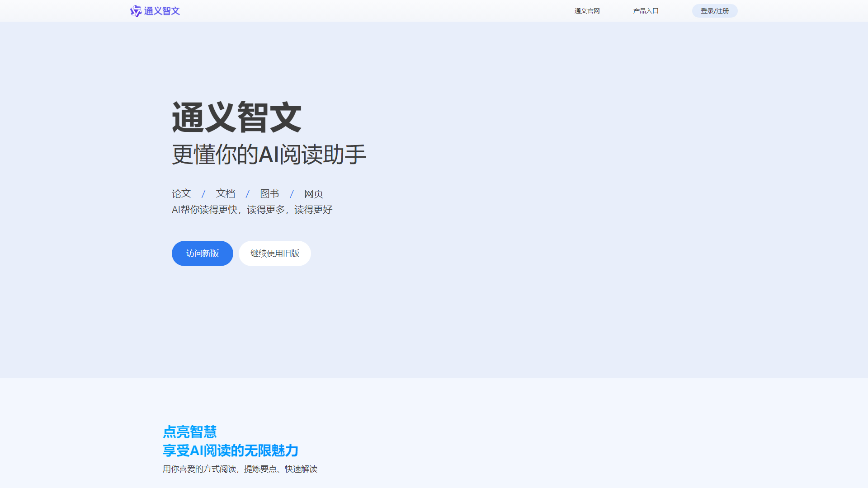This screenshot has width=868, height=488.
Task: Select the 论文 reading category
Action: click(181, 193)
